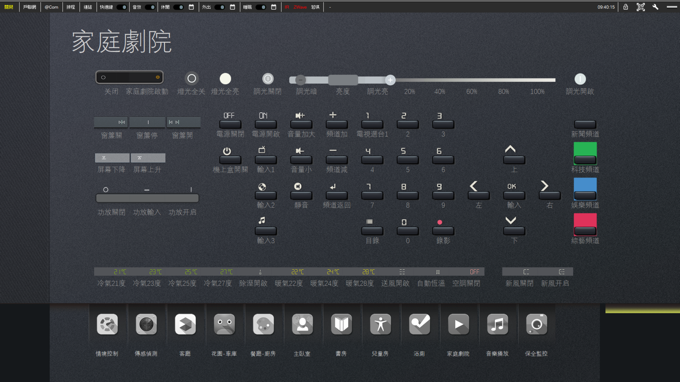The width and height of the screenshot is (680, 382).
Task: Select the 燈光全關 radio circle
Action: click(x=191, y=78)
